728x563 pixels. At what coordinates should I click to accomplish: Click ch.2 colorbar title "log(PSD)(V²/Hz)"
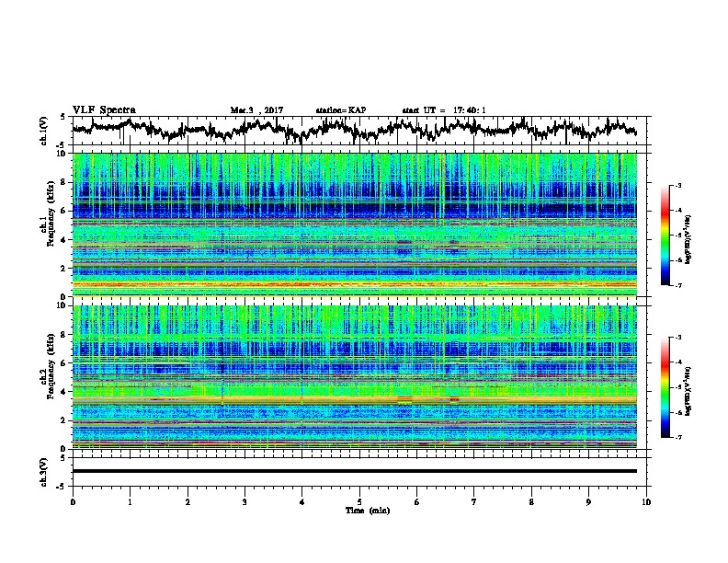click(x=688, y=391)
